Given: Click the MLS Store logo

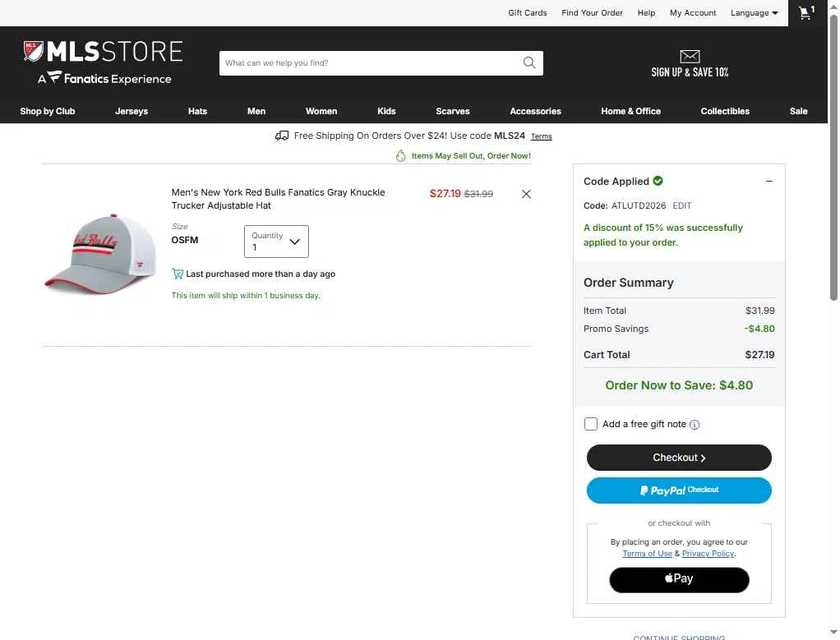Looking at the screenshot, I should tap(104, 62).
